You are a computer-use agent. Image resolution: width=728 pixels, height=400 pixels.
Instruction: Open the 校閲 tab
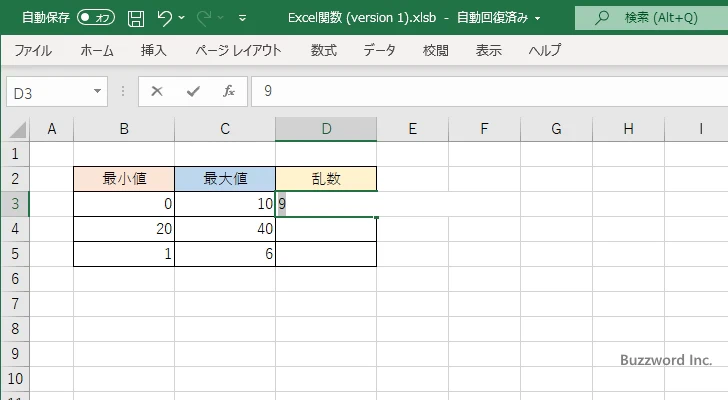(436, 50)
